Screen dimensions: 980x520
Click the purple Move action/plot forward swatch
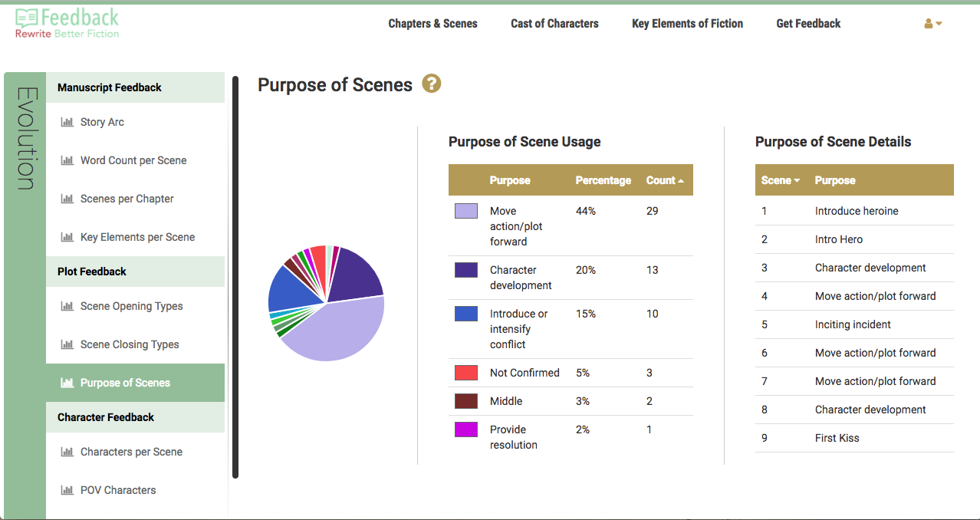(466, 210)
